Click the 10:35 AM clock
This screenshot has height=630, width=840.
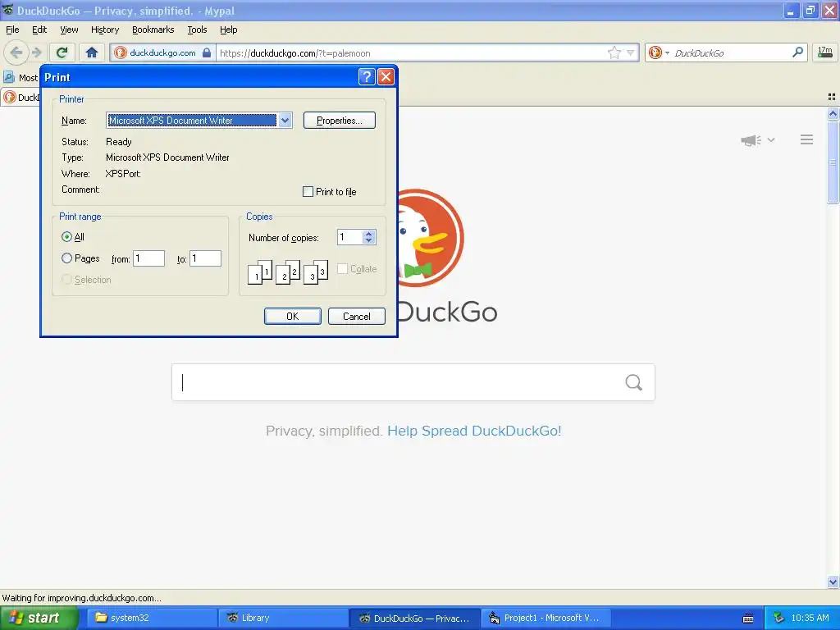point(810,618)
